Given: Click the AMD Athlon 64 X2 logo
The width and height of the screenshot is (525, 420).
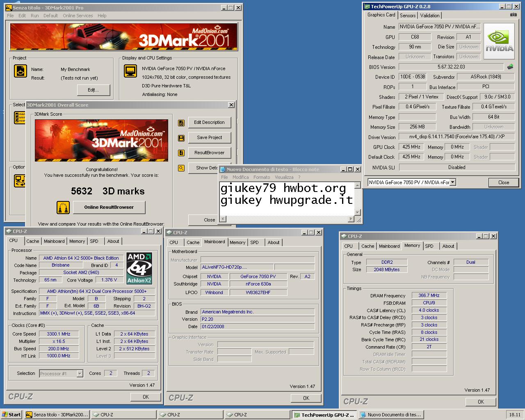Looking at the screenshot, I should tap(139, 268).
